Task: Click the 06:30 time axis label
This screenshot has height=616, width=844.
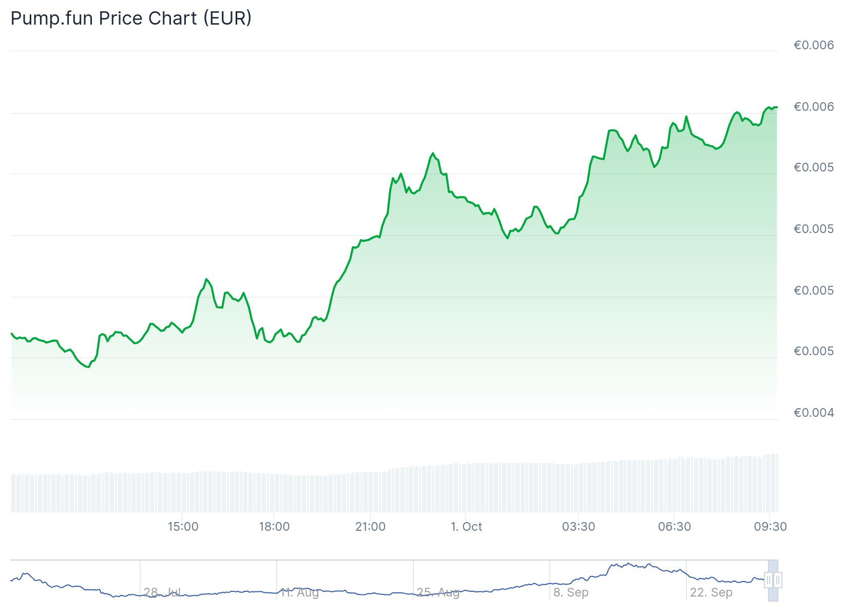Action: tap(675, 527)
